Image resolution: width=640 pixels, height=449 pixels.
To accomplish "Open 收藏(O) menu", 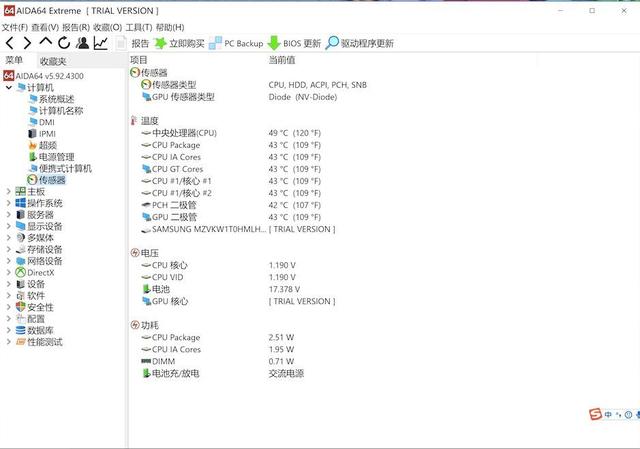I will pyautogui.click(x=107, y=27).
